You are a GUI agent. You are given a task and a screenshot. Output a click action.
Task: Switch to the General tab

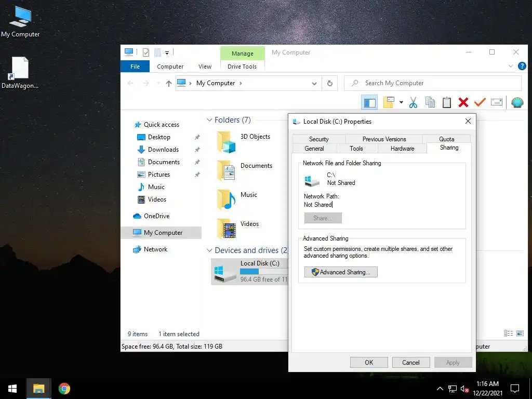pyautogui.click(x=314, y=148)
